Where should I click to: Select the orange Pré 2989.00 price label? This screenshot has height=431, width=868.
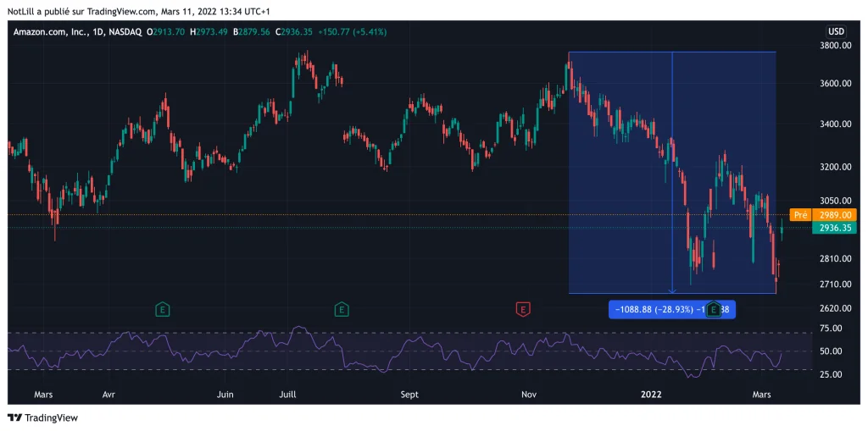pyautogui.click(x=823, y=215)
